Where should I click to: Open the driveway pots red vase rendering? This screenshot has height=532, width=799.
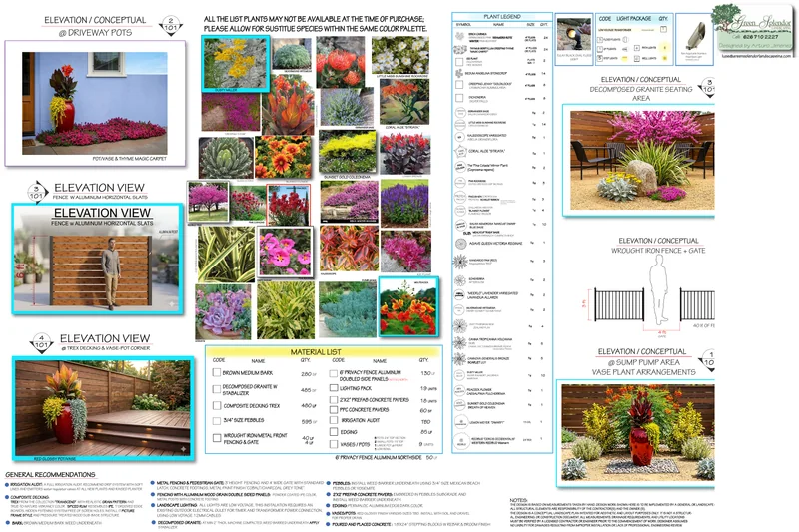tap(95, 103)
